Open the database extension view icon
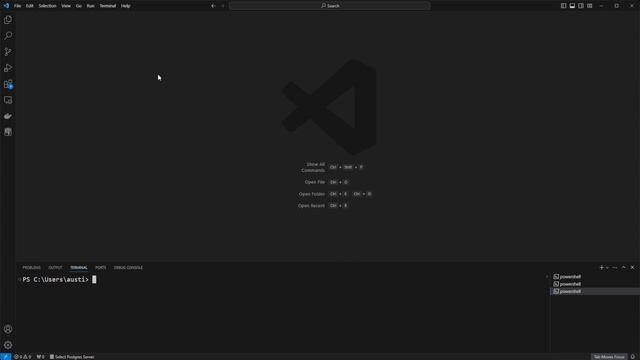Image resolution: width=640 pixels, height=360 pixels. pos(8,132)
